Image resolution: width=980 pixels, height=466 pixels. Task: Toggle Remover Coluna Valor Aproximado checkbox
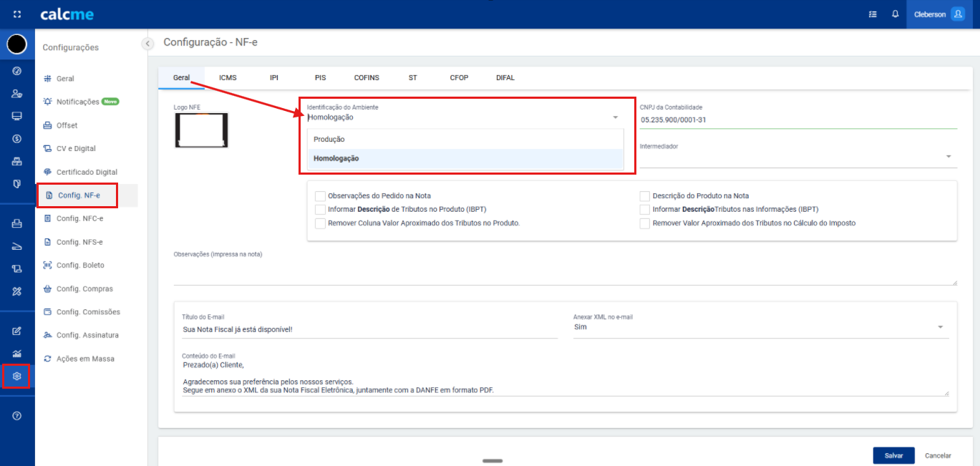point(321,223)
